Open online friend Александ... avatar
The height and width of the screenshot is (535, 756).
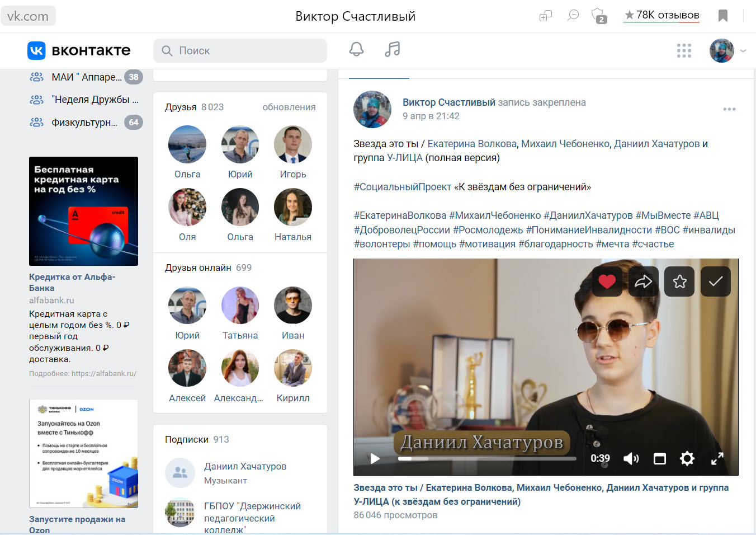click(x=240, y=368)
